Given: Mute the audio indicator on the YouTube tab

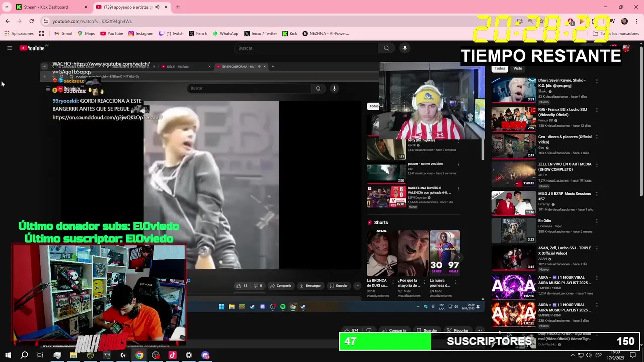Looking at the screenshot, I should (x=157, y=7).
